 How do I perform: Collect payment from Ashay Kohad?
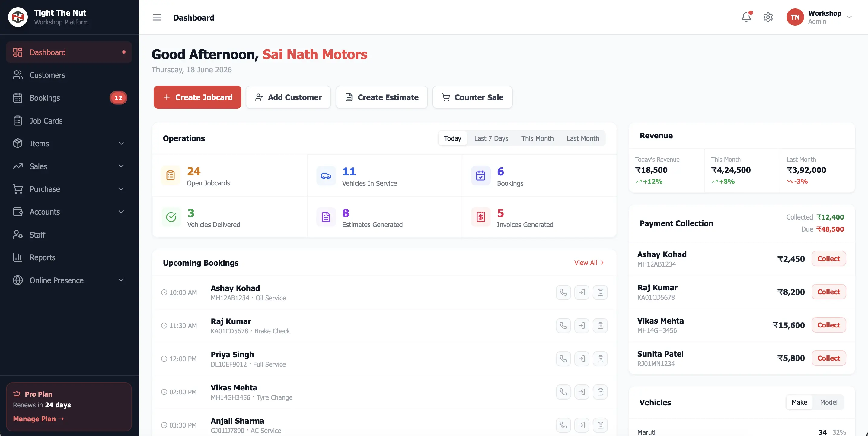click(828, 259)
